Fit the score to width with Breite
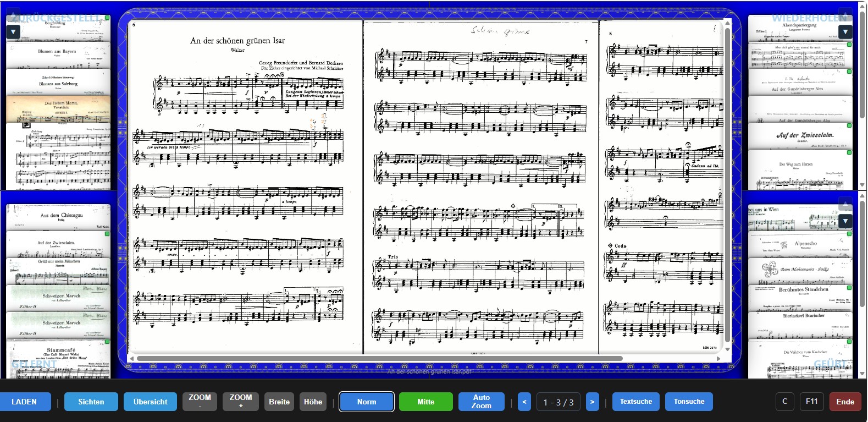 279,402
